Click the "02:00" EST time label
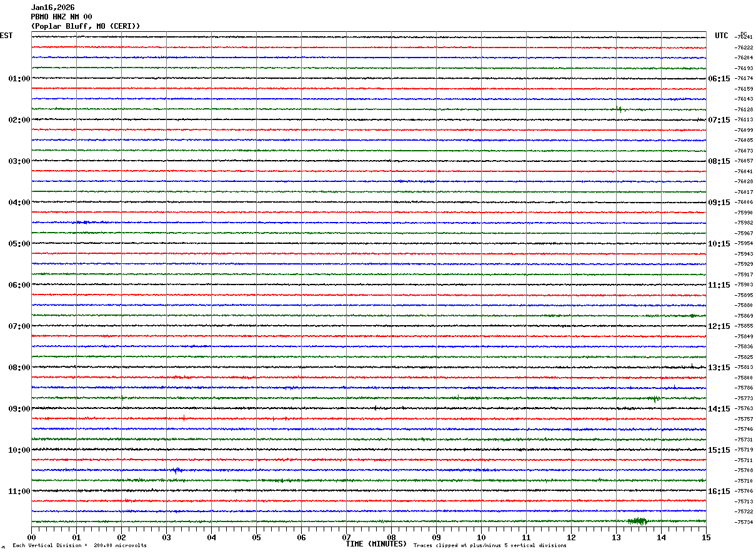Screen dimensions: 756x554 (19, 120)
